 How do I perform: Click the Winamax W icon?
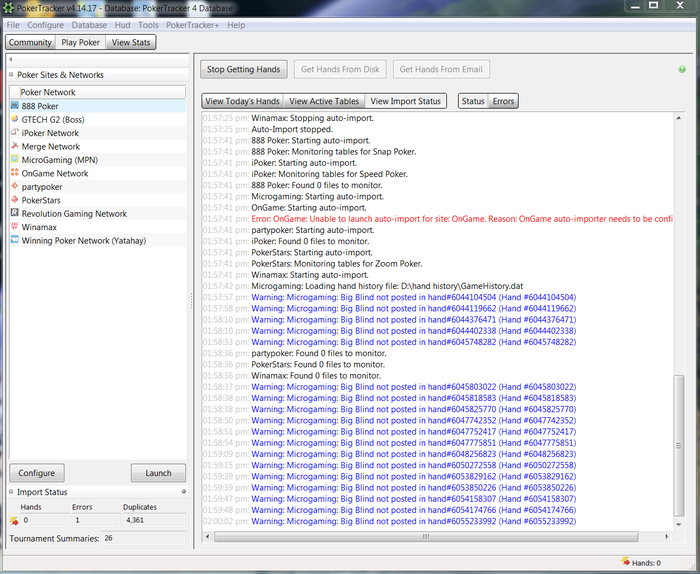pos(15,226)
